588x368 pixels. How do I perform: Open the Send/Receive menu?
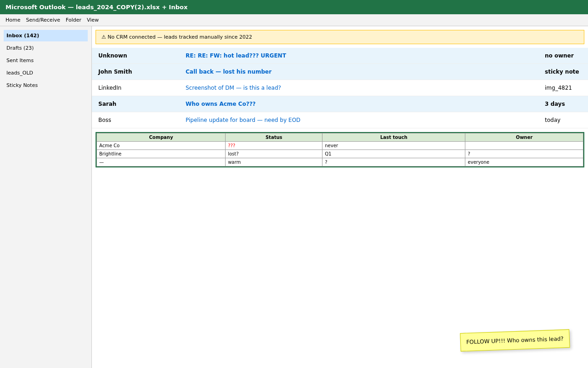click(x=43, y=20)
